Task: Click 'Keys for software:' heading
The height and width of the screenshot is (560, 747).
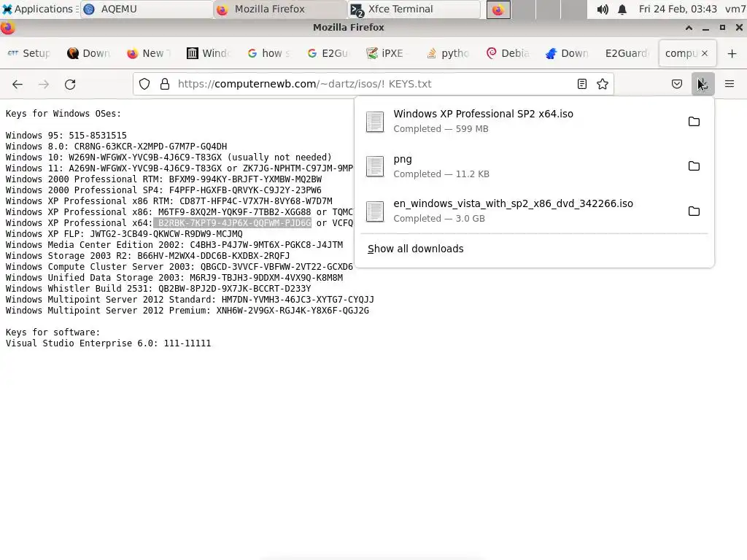Action: [53, 332]
